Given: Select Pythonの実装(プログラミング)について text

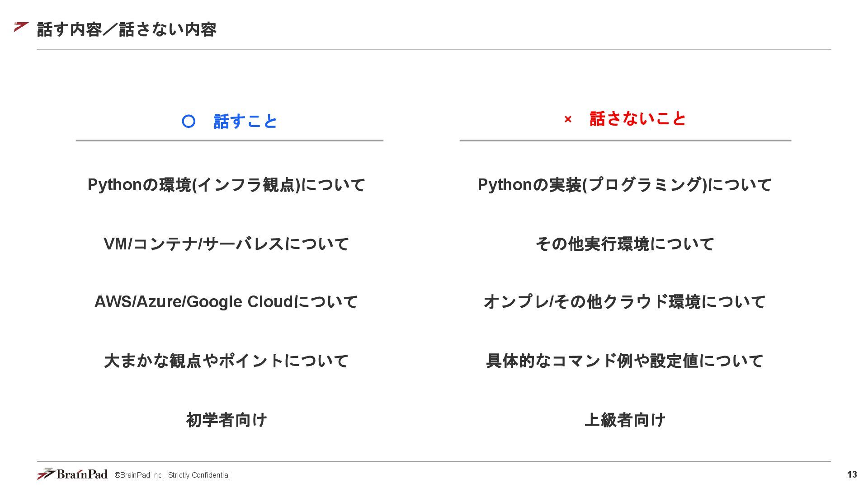Looking at the screenshot, I should pyautogui.click(x=625, y=185).
